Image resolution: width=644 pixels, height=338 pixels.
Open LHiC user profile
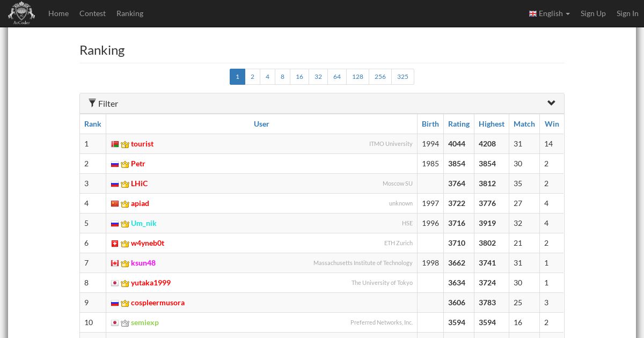tap(139, 183)
